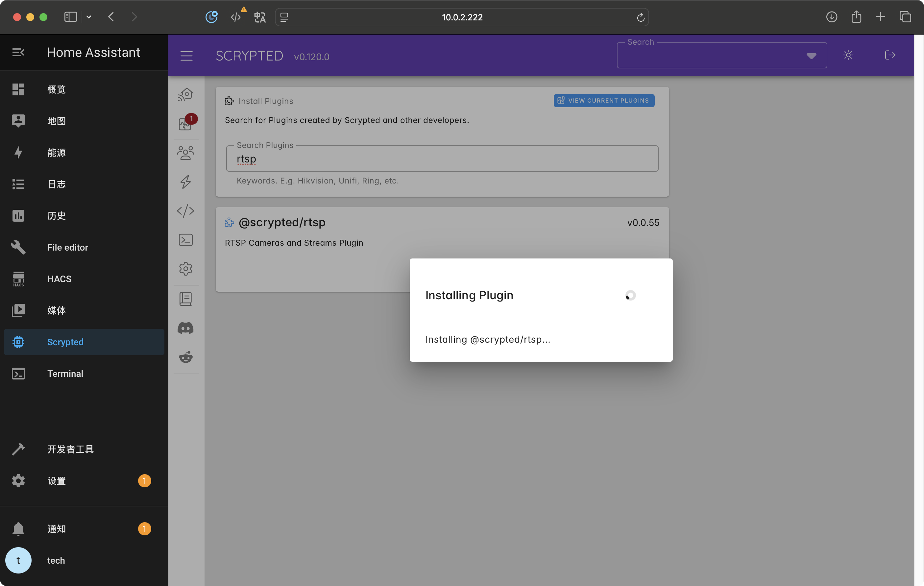Toggle Safari sidebar button
The image size is (924, 586).
[71, 17]
